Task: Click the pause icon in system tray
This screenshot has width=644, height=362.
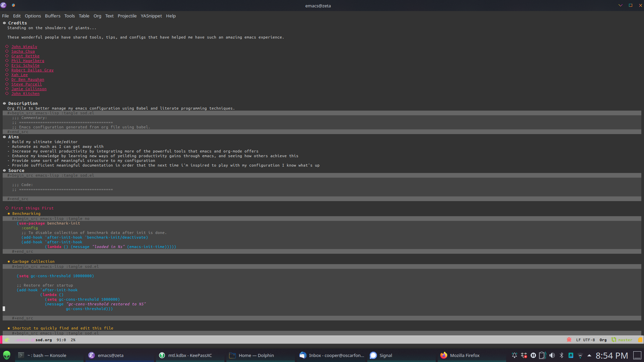Action: point(533,355)
